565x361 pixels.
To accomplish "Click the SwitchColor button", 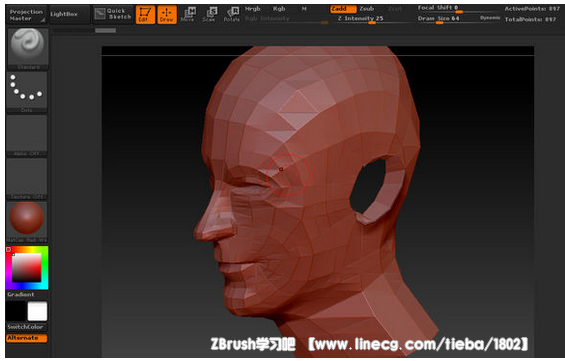I will point(27,327).
